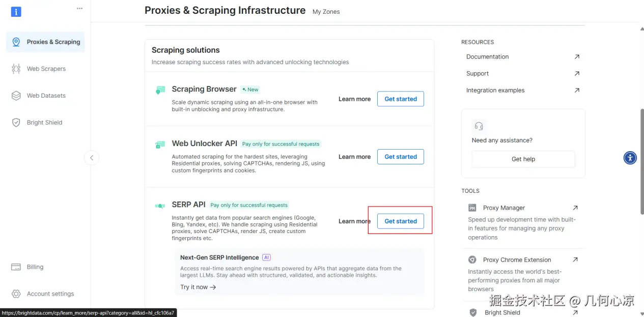Screen dimensions: 644x317
Task: Open Proxy Manager tool arrow
Action: [575, 208]
